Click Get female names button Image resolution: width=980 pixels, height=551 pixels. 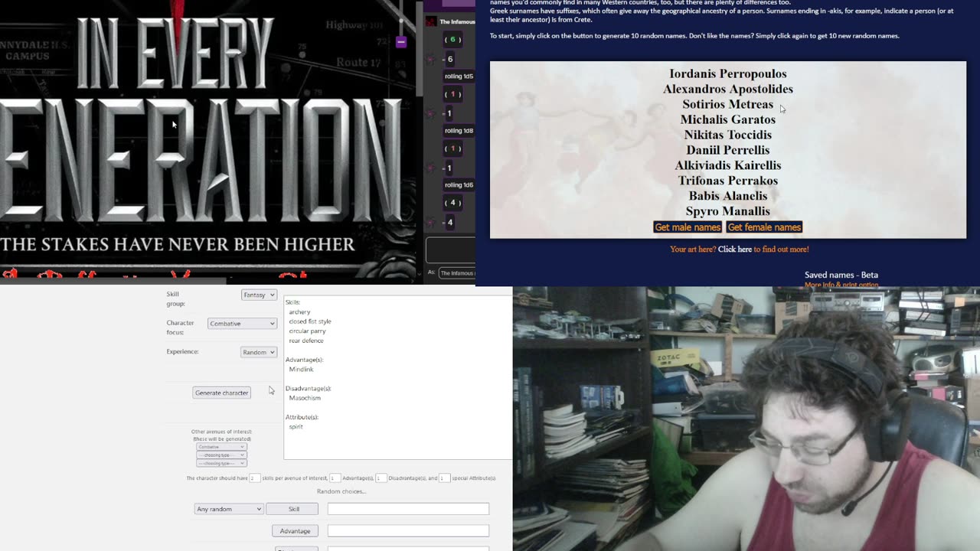click(x=764, y=227)
